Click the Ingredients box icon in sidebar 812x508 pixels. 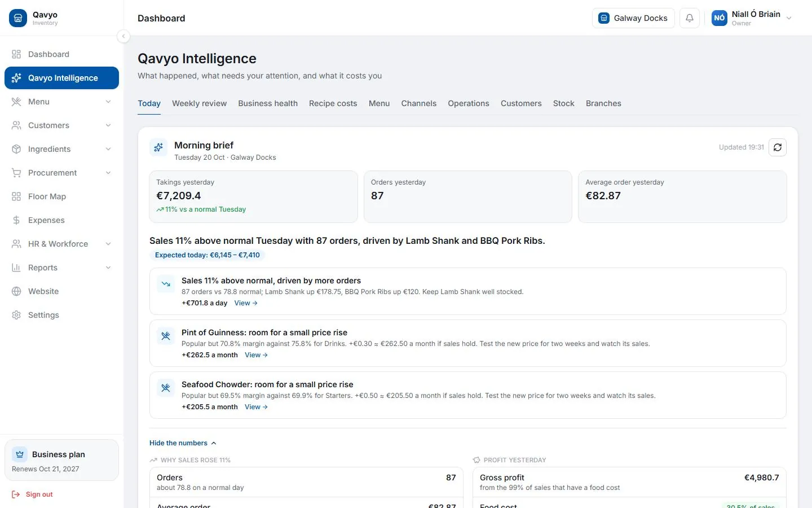click(x=16, y=149)
